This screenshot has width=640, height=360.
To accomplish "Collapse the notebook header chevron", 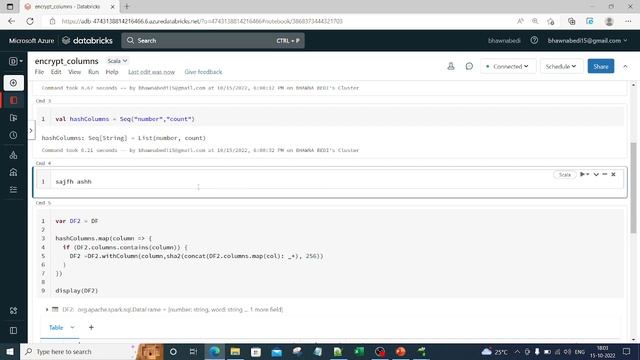I will point(625,66).
